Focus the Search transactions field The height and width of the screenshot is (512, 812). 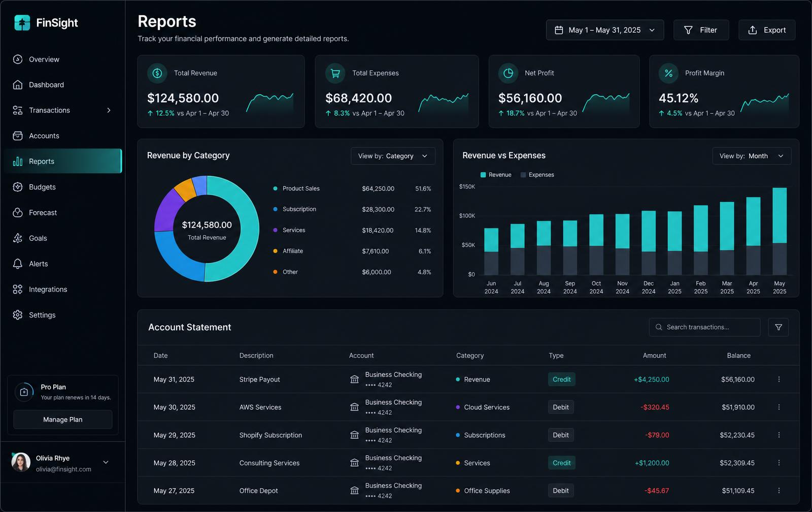pos(704,327)
